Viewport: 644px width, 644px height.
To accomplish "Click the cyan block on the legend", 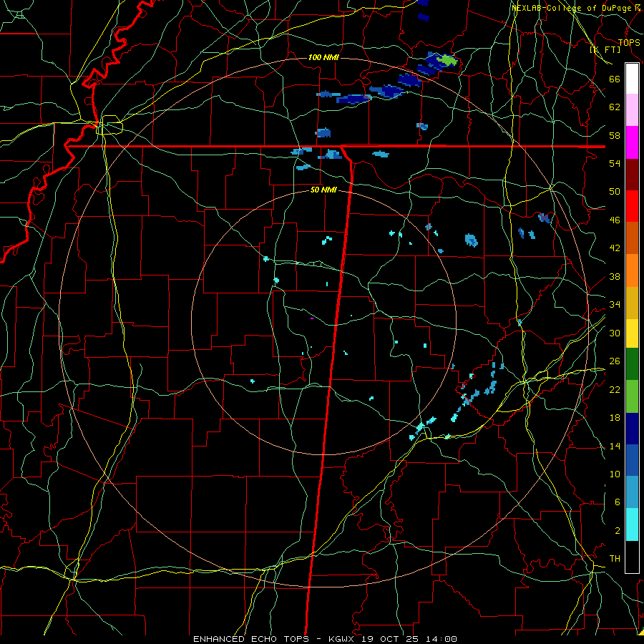I will [x=632, y=525].
